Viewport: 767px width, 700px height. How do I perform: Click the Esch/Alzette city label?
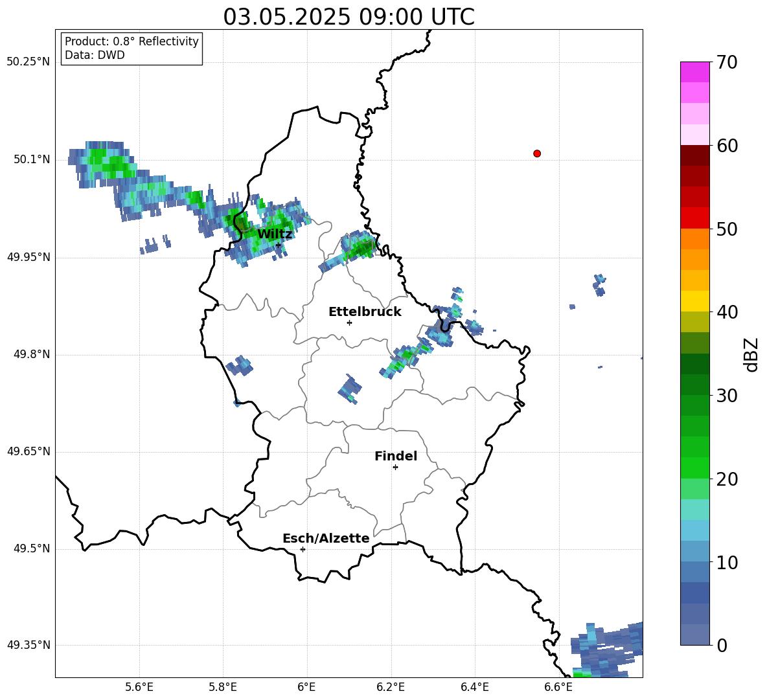326,539
